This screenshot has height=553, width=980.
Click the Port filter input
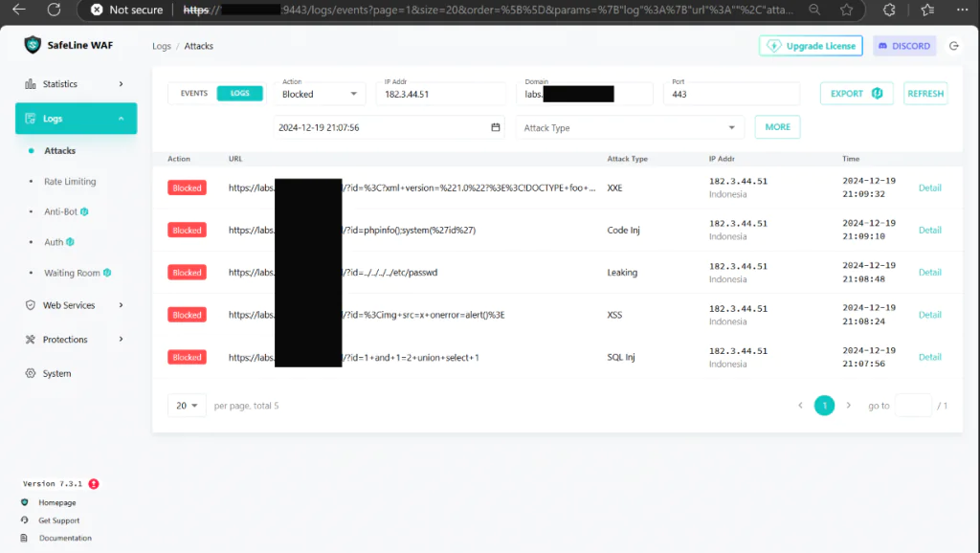pyautogui.click(x=732, y=94)
